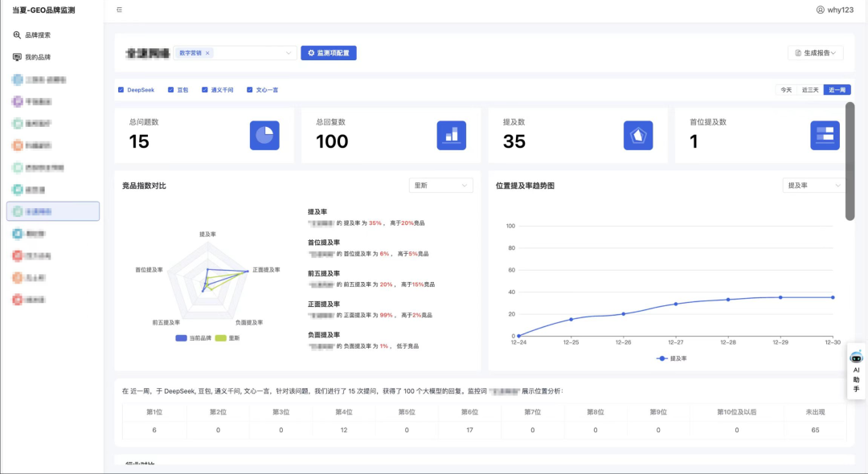The image size is (868, 474).
Task: Toggle the 当前品牌 legend color swatch
Action: [x=181, y=338]
